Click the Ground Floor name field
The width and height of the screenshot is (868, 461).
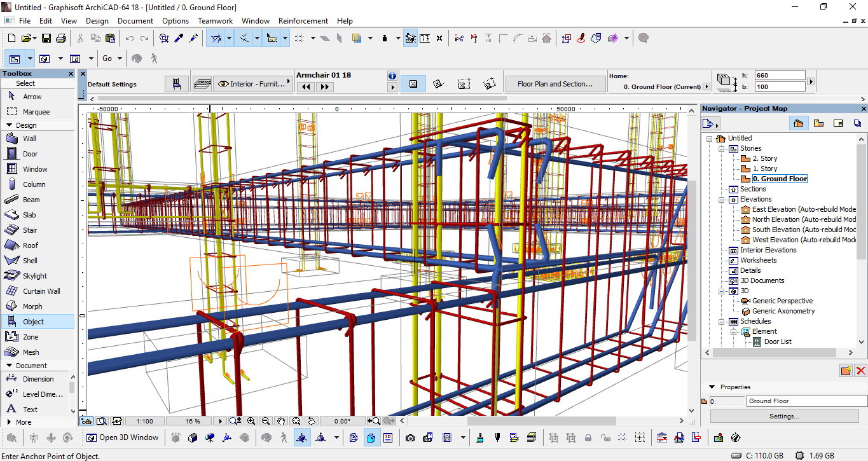tap(806, 401)
